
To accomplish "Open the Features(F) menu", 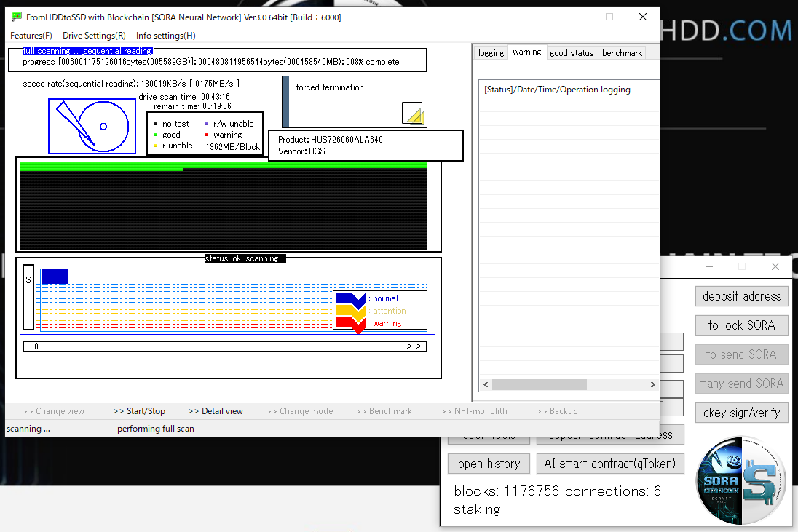I will point(31,36).
